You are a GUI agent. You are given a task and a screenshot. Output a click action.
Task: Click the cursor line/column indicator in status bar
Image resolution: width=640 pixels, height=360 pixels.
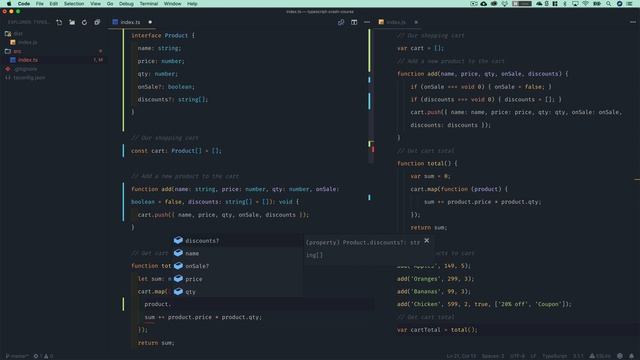point(461,356)
